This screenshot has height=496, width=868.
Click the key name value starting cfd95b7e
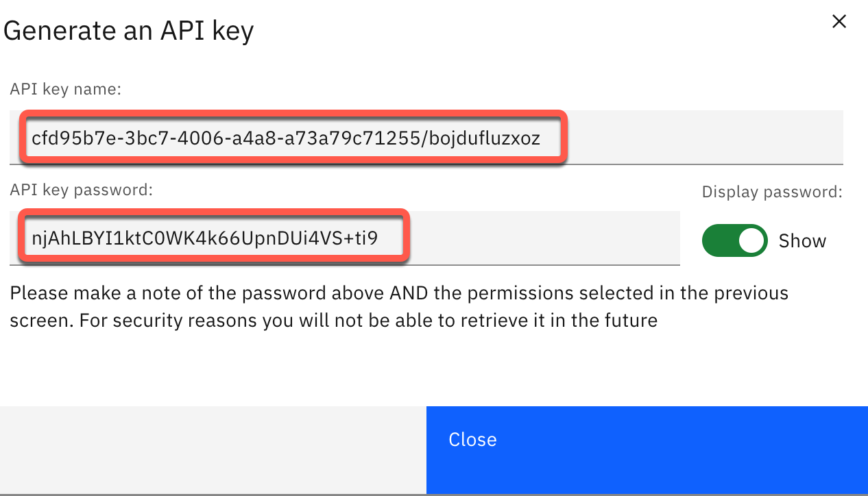(x=286, y=138)
